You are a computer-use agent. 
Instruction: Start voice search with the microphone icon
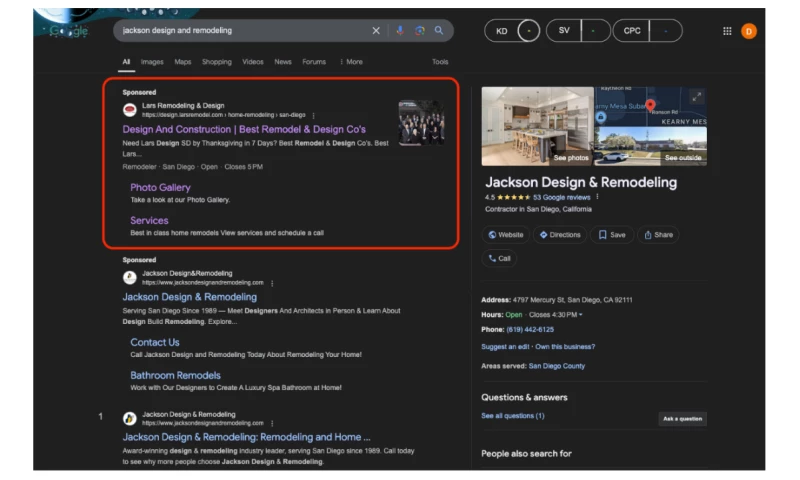tap(400, 31)
